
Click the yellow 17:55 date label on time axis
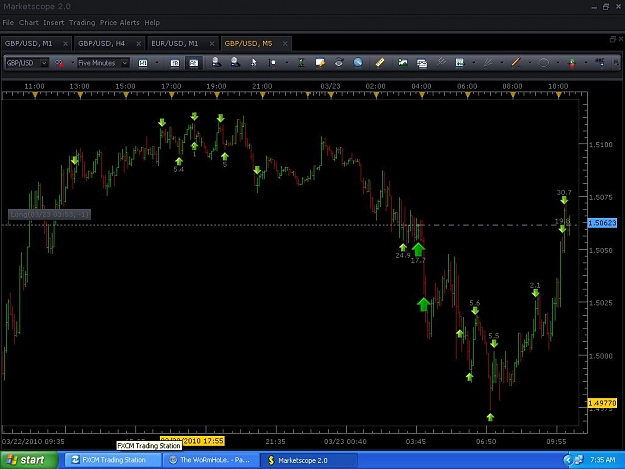pyautogui.click(x=192, y=441)
